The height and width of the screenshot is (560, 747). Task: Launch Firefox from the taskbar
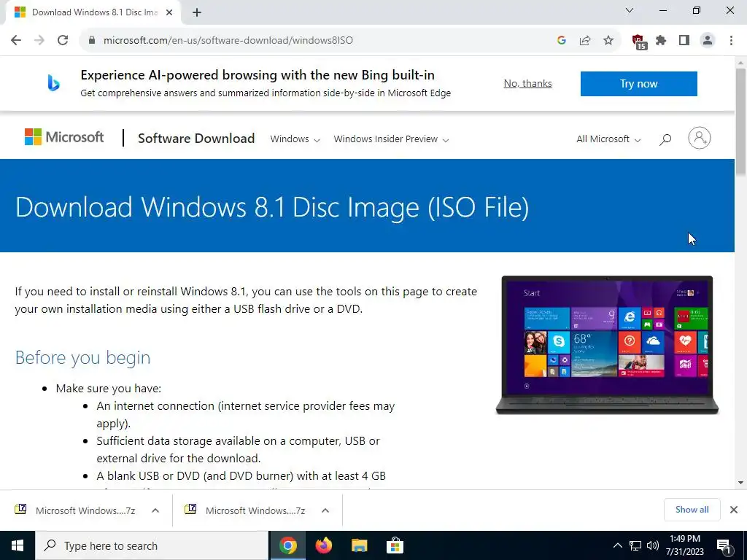point(323,545)
